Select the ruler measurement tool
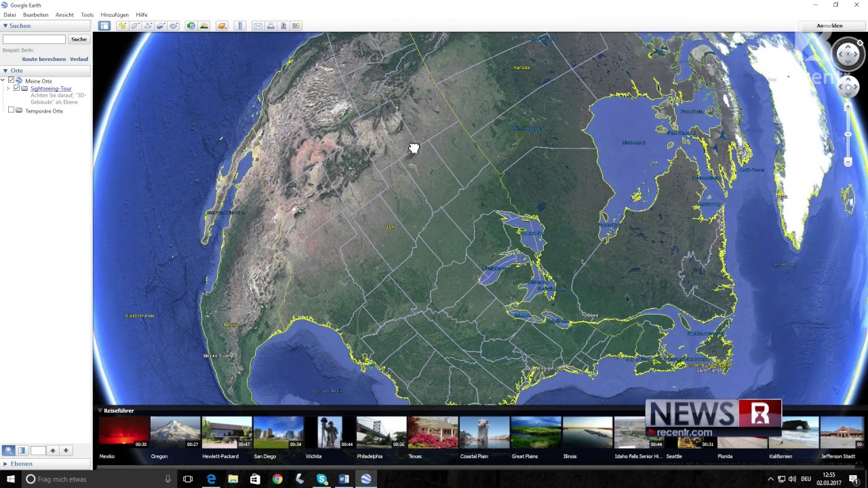The image size is (868, 488). 240,26
